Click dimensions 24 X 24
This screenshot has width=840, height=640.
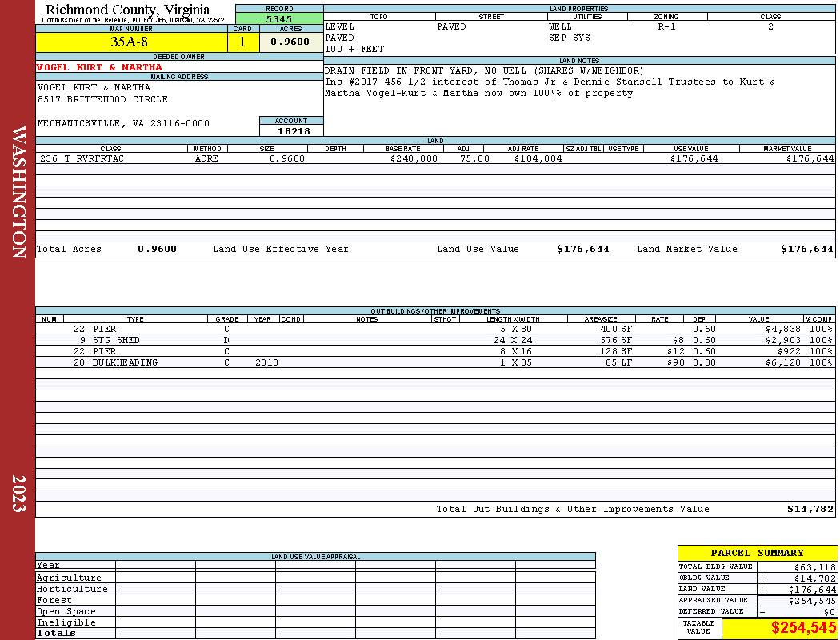[x=514, y=340]
